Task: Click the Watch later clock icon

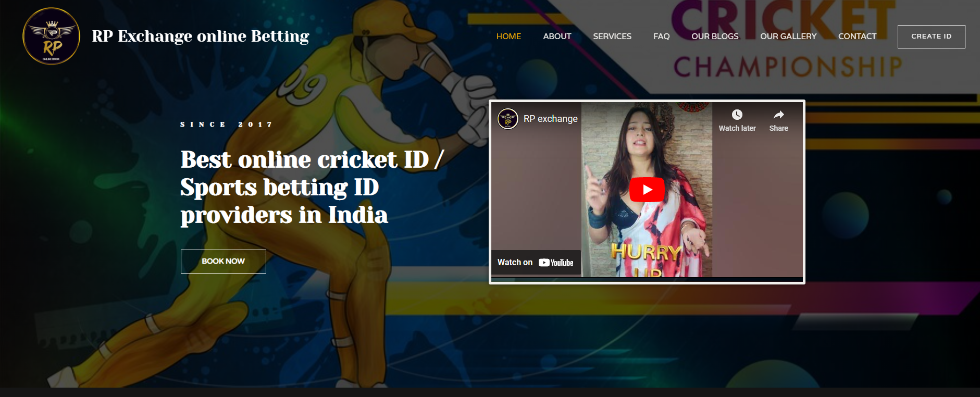Action: 737,115
